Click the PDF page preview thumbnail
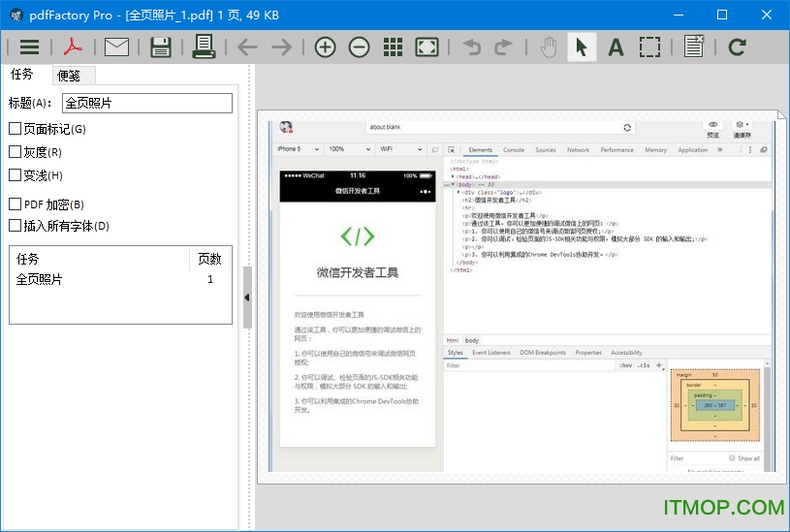The width and height of the screenshot is (790, 532). [521, 297]
